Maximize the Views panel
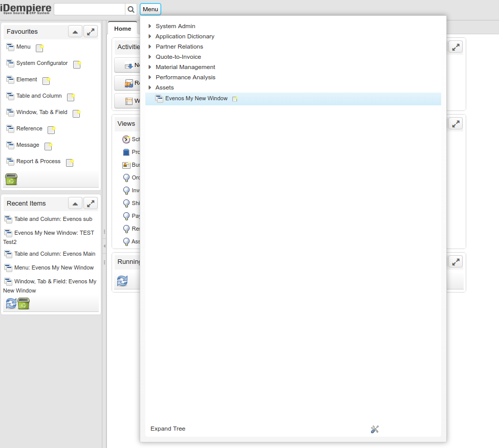Image resolution: width=499 pixels, height=448 pixels. [x=455, y=124]
